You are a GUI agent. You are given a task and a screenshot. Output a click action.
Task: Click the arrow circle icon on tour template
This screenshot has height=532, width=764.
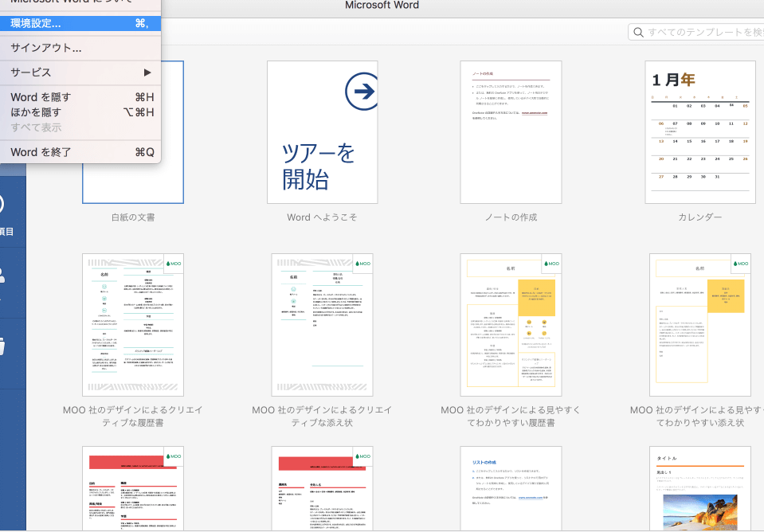click(x=362, y=91)
